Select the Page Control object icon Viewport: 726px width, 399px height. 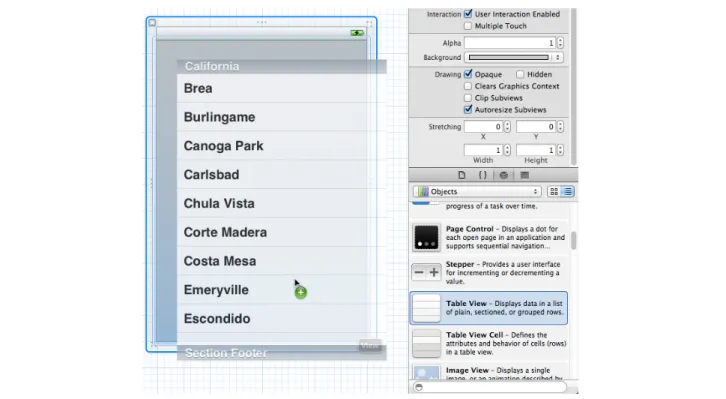[x=426, y=237]
